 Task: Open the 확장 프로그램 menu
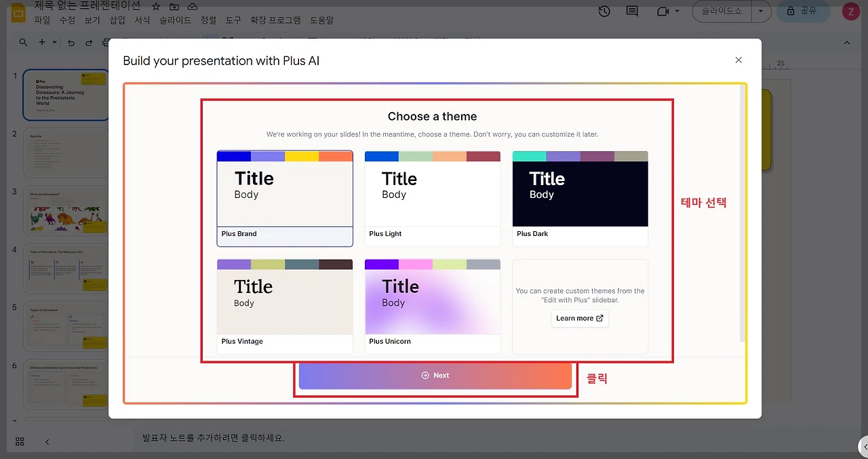(x=275, y=20)
